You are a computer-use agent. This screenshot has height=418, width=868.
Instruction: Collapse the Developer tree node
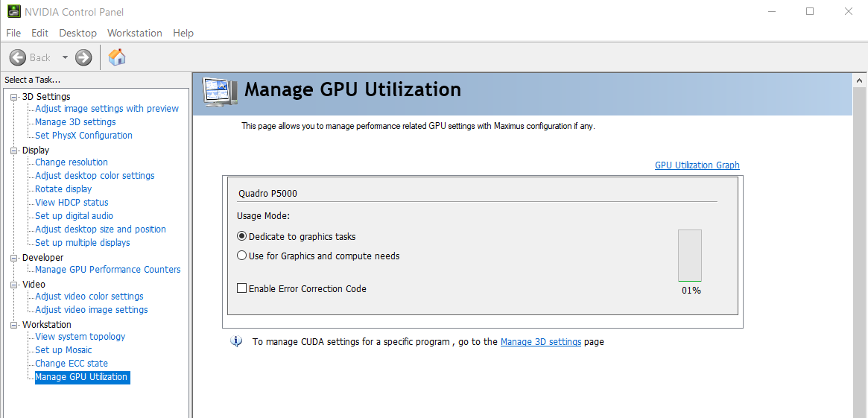pyautogui.click(x=13, y=258)
